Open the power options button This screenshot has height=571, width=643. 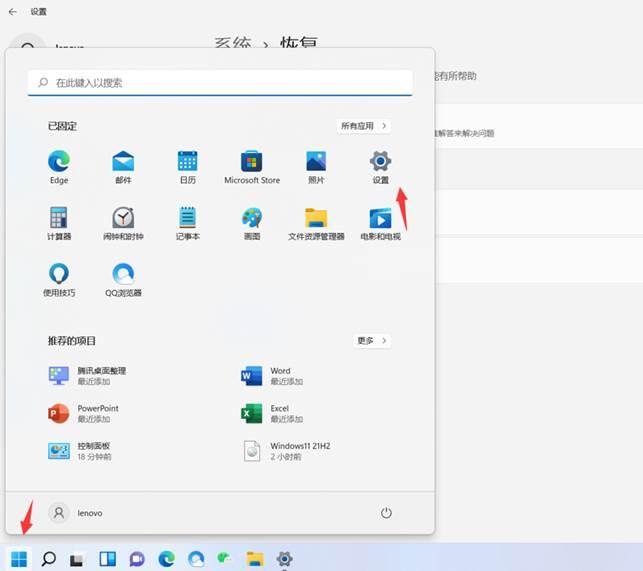(x=386, y=513)
